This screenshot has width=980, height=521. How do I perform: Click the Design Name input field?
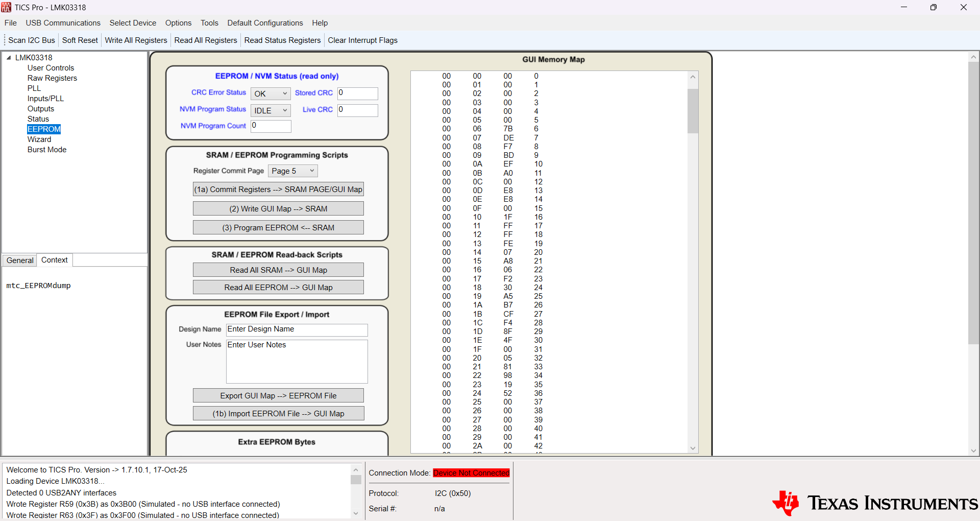coord(297,330)
